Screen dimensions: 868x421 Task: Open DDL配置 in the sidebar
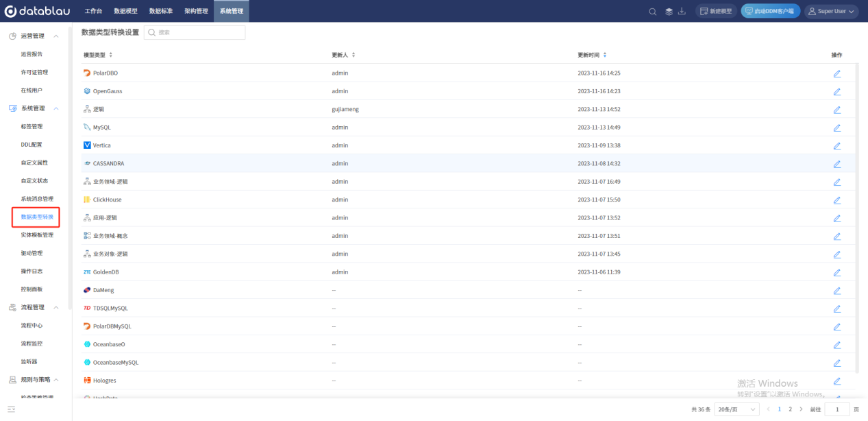coord(32,145)
